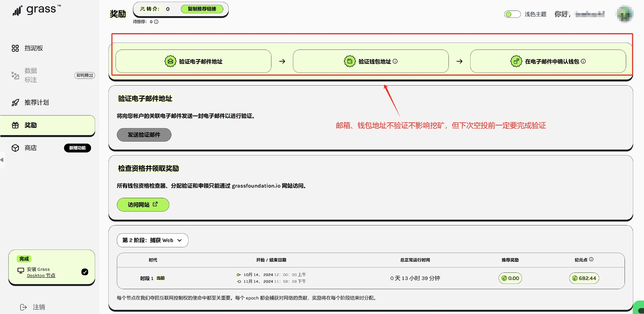
Task: Click the 开始 / 结束日期 column header
Action: 271,260
